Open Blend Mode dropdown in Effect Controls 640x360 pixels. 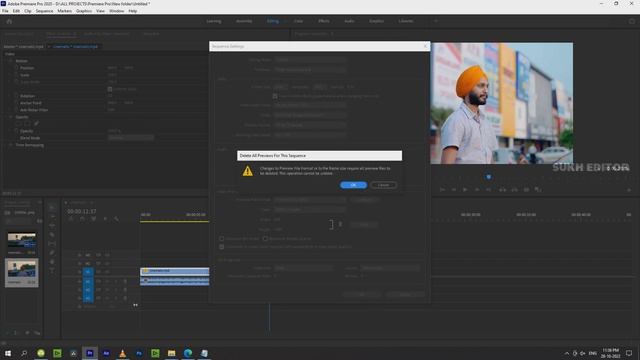click(131, 138)
